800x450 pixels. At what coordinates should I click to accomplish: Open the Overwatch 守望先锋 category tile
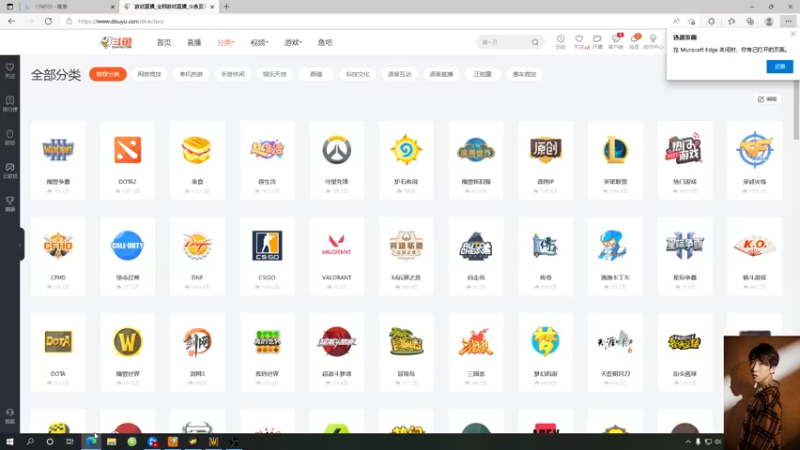336,160
